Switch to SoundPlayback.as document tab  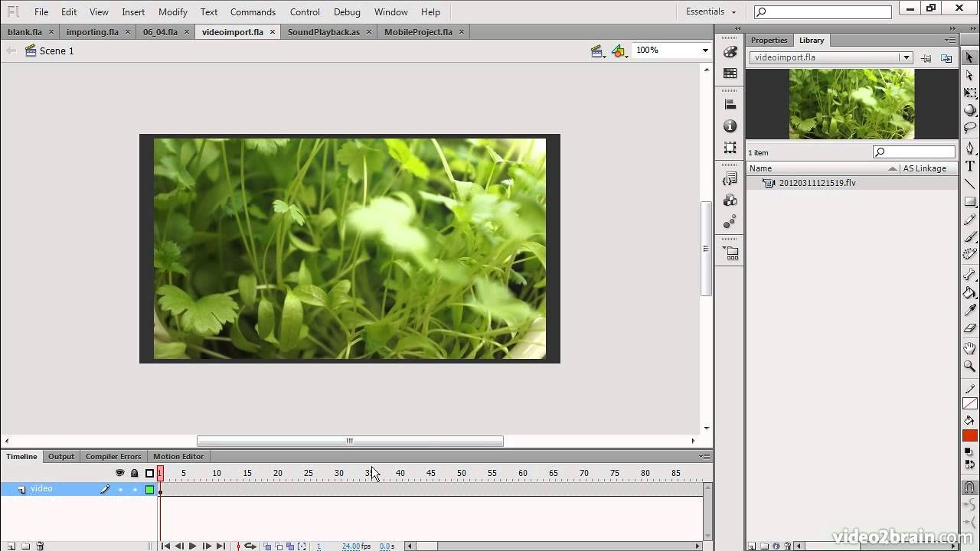324,32
